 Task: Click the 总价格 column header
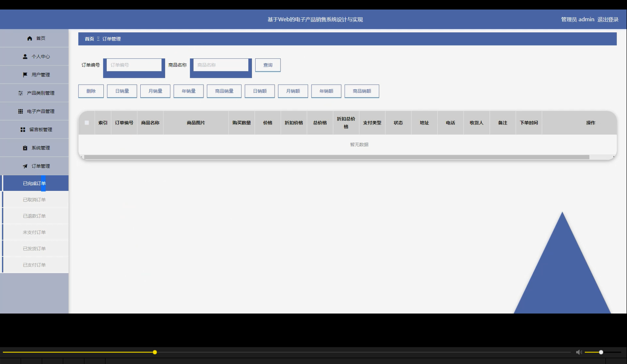320,123
